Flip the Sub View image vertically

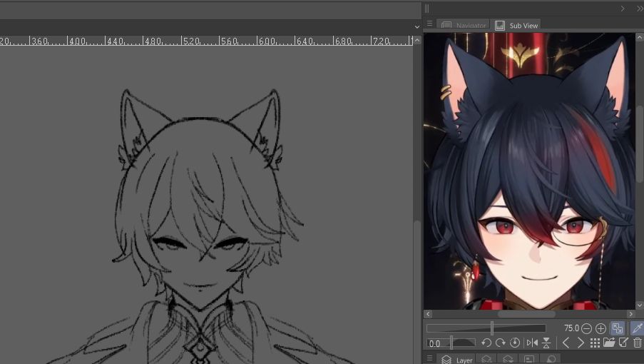pos(546,343)
